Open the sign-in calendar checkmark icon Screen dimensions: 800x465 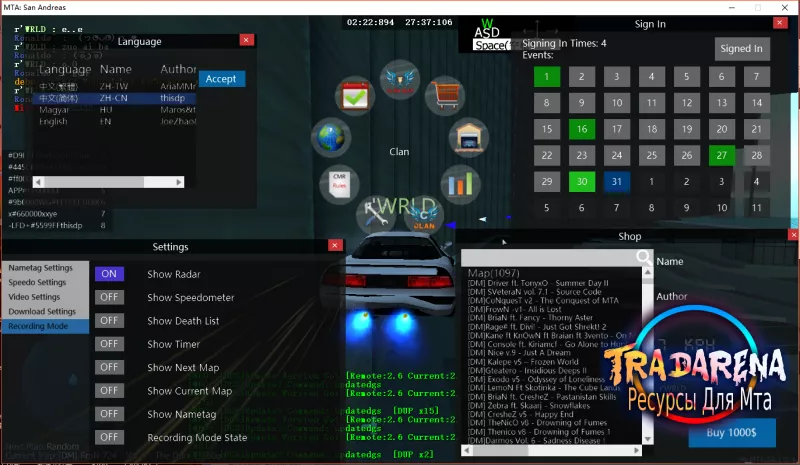tap(355, 95)
